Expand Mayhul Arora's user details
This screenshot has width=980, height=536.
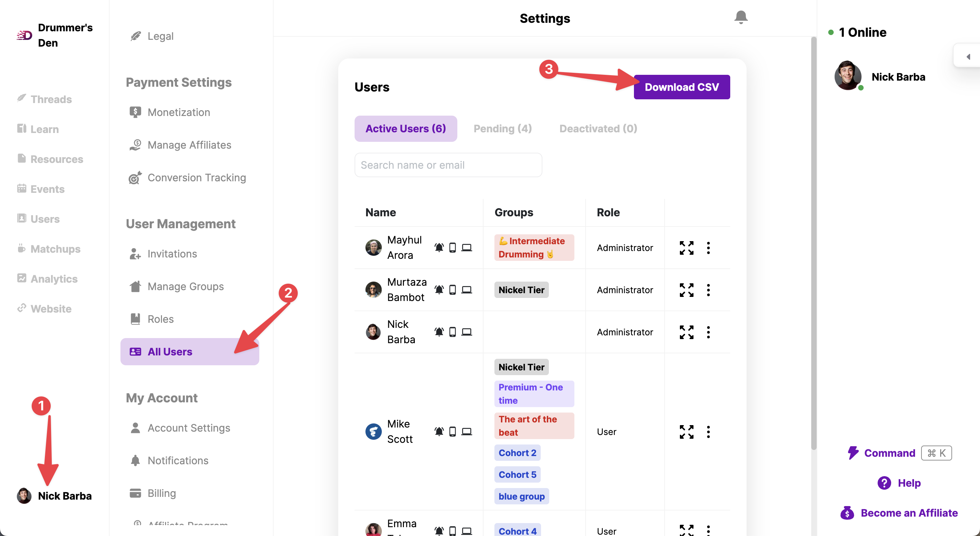point(686,248)
